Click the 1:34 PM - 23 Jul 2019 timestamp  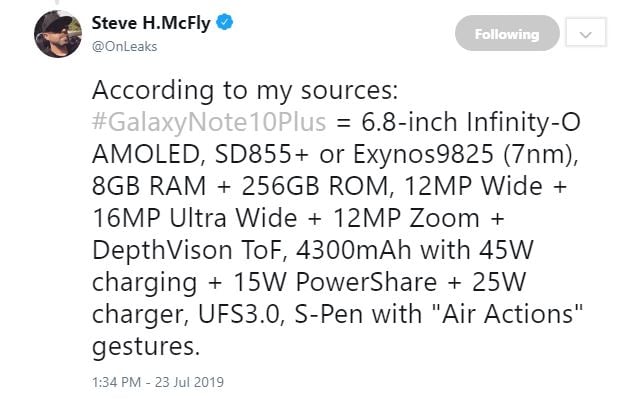coord(158,382)
